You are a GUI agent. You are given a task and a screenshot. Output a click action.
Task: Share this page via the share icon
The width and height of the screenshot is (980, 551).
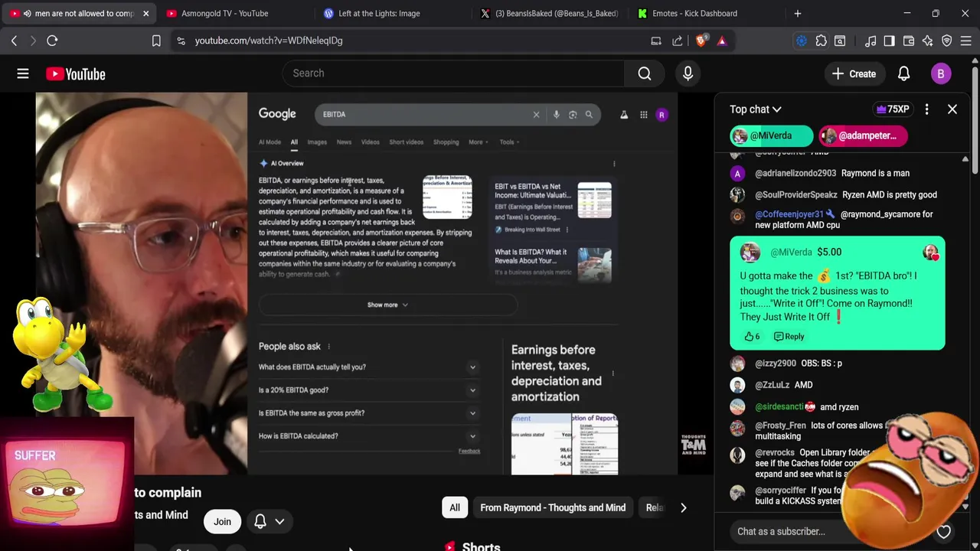pos(678,41)
